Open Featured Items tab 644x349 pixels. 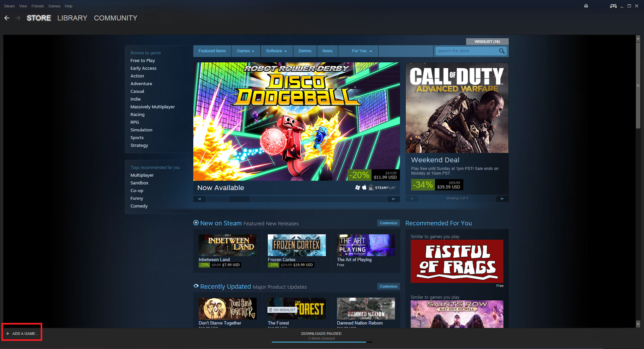pyautogui.click(x=212, y=51)
